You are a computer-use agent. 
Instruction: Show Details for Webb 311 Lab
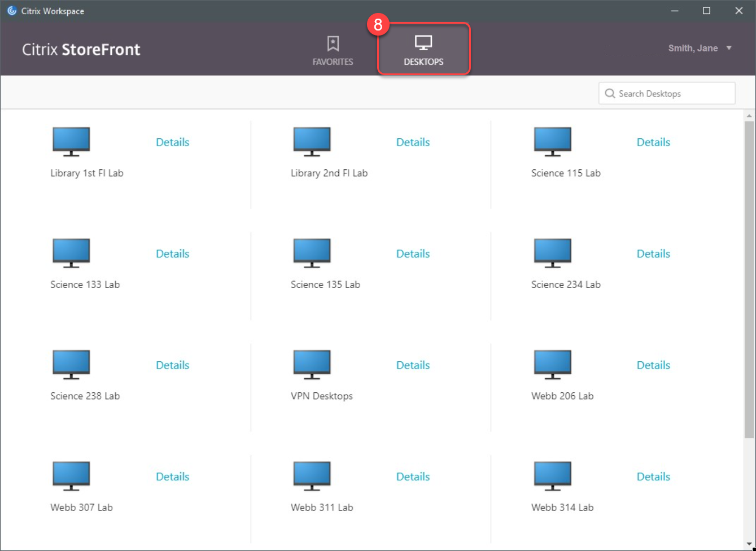coord(413,476)
